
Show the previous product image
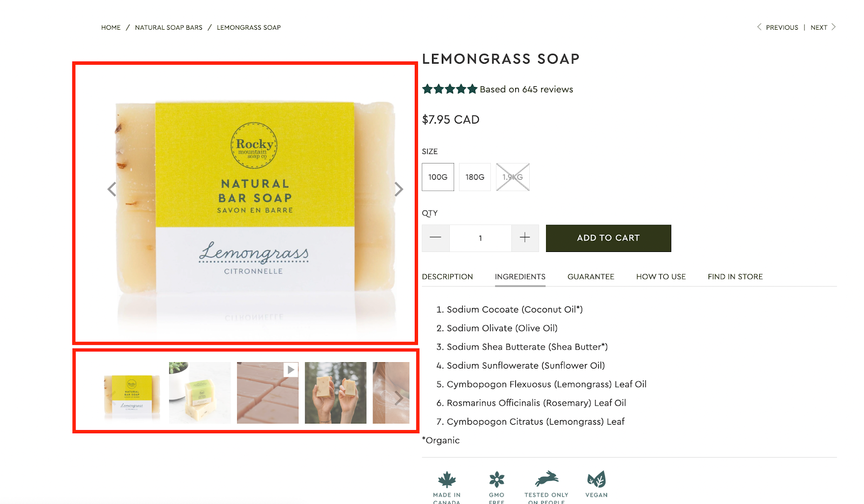click(x=112, y=189)
